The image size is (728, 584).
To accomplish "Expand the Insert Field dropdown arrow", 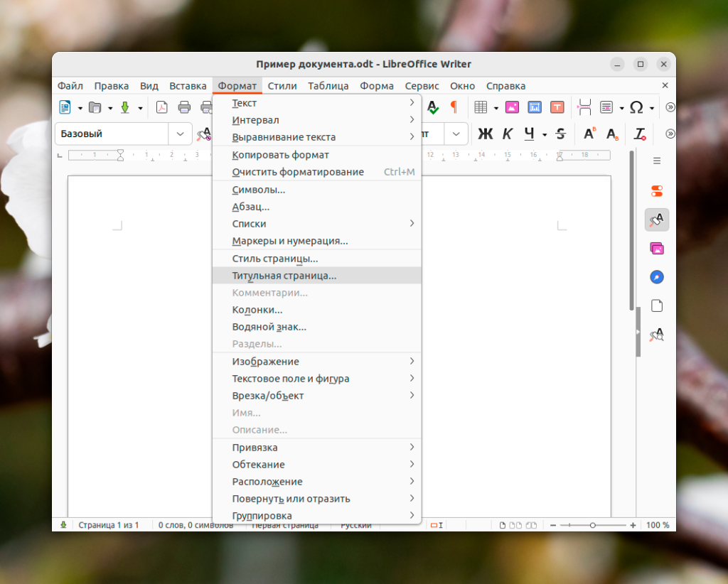I will coord(621,108).
